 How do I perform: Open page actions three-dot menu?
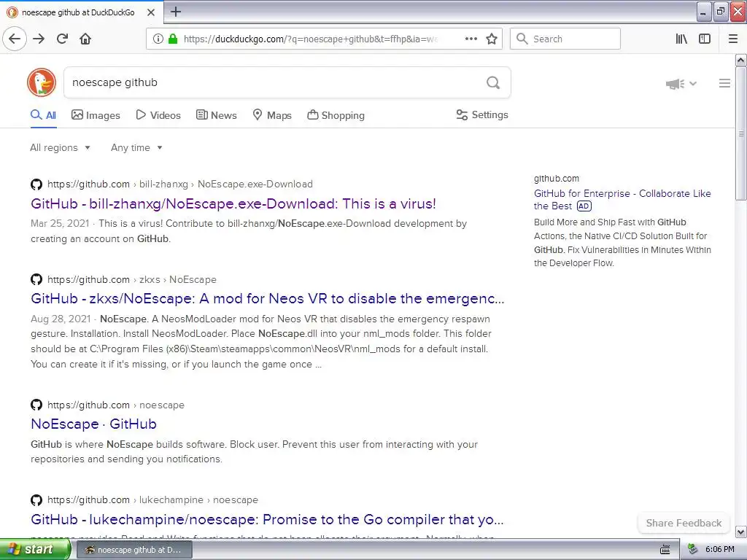pos(471,39)
